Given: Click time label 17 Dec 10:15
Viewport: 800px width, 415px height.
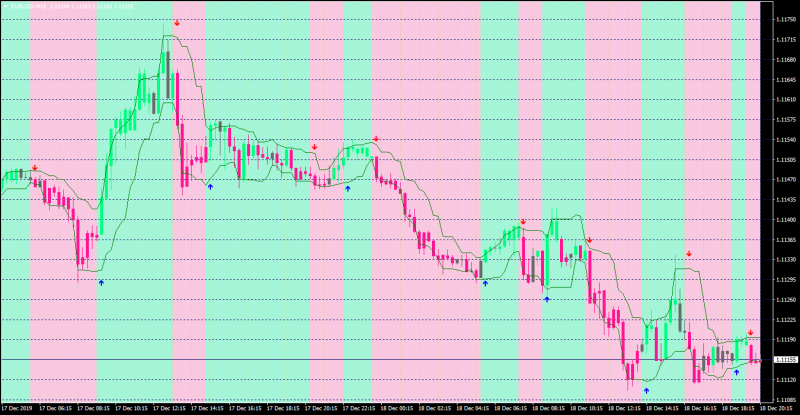Looking at the screenshot, I should pos(131,408).
